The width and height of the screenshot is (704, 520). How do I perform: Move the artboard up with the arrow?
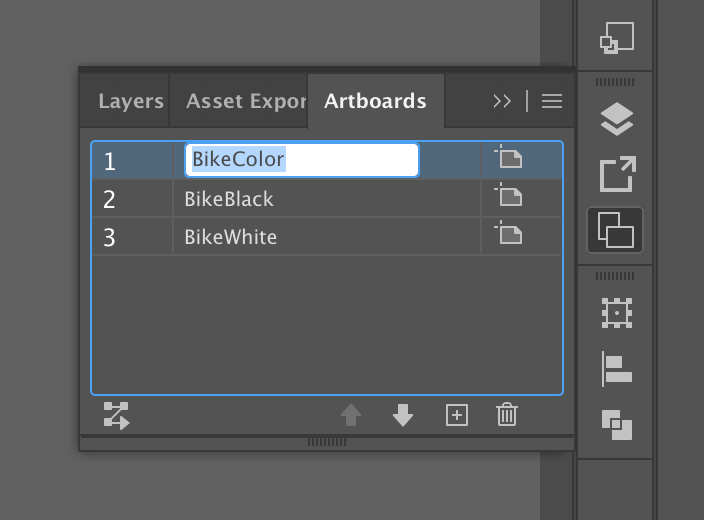pos(351,415)
